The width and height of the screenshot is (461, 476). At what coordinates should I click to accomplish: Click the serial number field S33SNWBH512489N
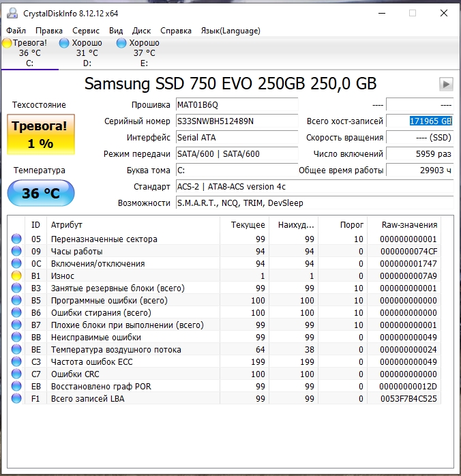pos(237,121)
